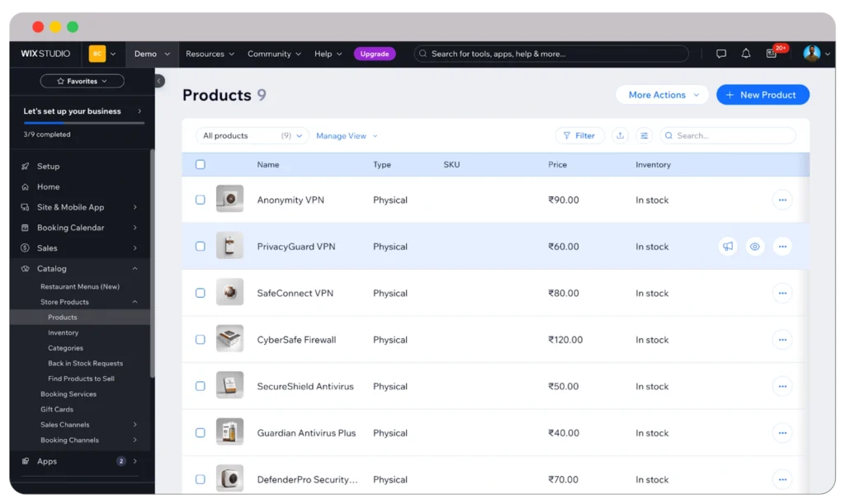Preview PrivacyGuard VPN using the eye icon

(754, 246)
